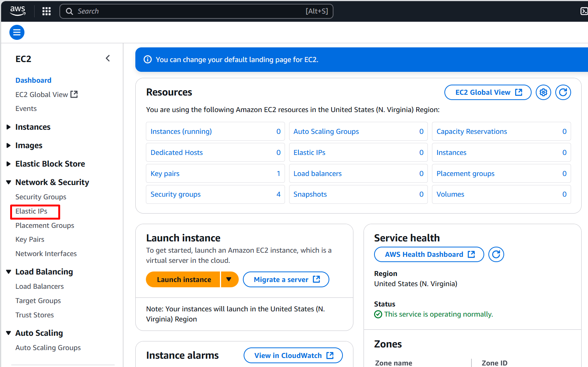Viewport: 588px width, 367px height.
Task: Open the services grid menu icon
Action: 47,11
